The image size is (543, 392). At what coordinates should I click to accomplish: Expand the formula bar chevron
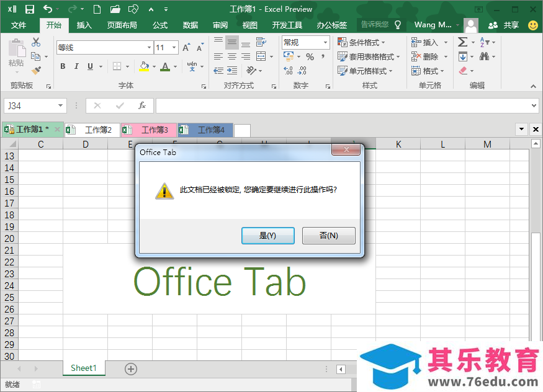click(x=534, y=105)
